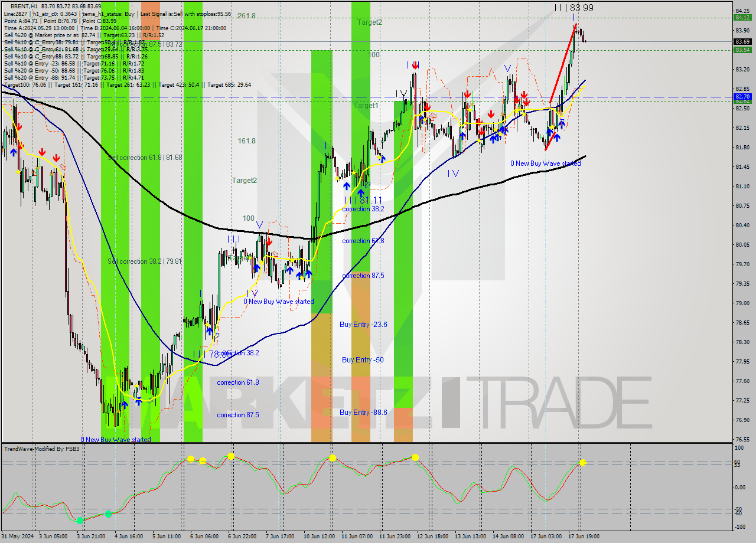Click the 79.00 price axis label
Viewport: 756px width, 543px height.
pyautogui.click(x=742, y=303)
